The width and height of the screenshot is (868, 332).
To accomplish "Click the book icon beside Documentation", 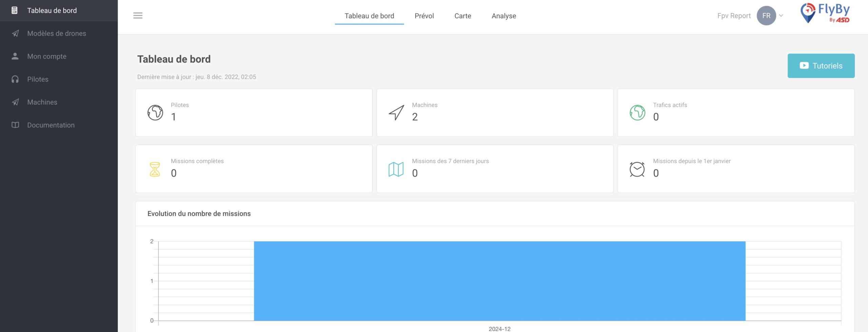I will pyautogui.click(x=15, y=125).
